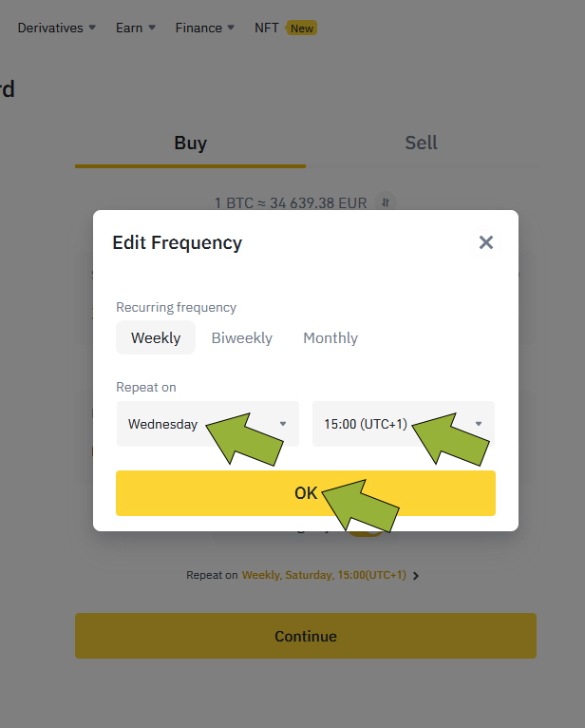Screen dimensions: 585x728
Task: Click the caret arrow in the Wednesday field
Action: pos(282,424)
